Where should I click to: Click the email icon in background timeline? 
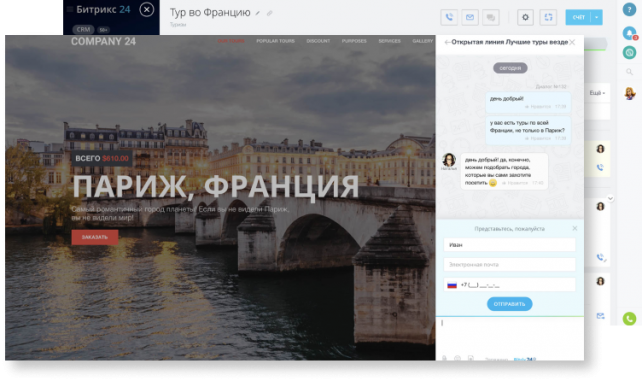pos(600,316)
